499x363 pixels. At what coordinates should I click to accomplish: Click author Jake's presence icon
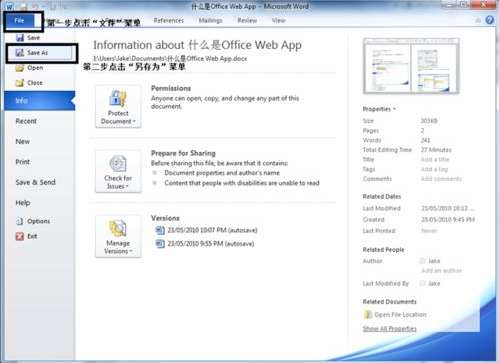point(422,261)
